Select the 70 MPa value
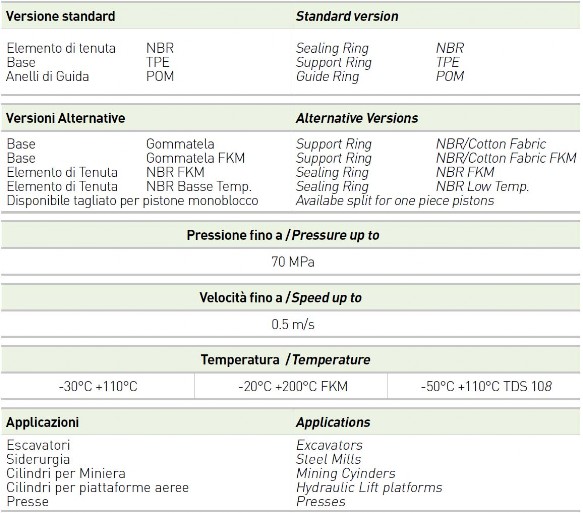583x513 pixels. tap(293, 262)
